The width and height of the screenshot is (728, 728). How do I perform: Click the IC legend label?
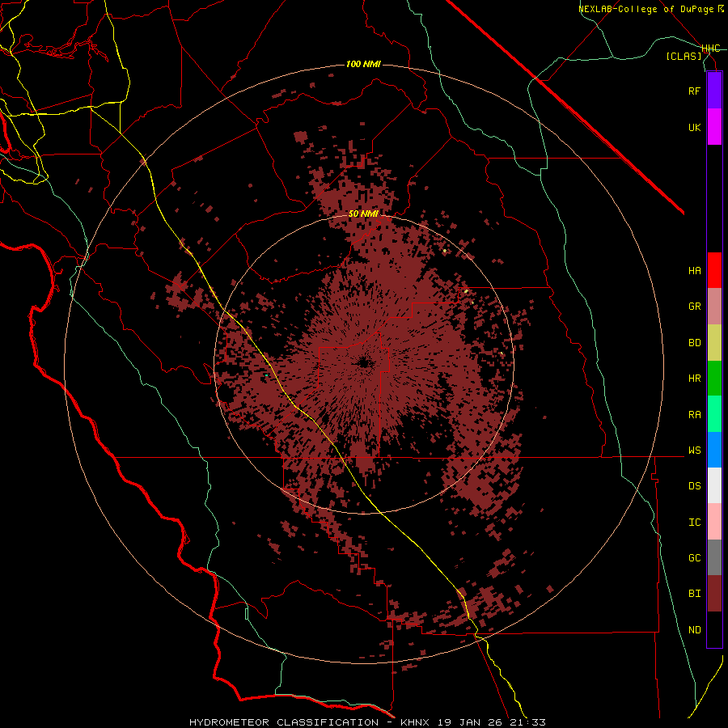[694, 523]
